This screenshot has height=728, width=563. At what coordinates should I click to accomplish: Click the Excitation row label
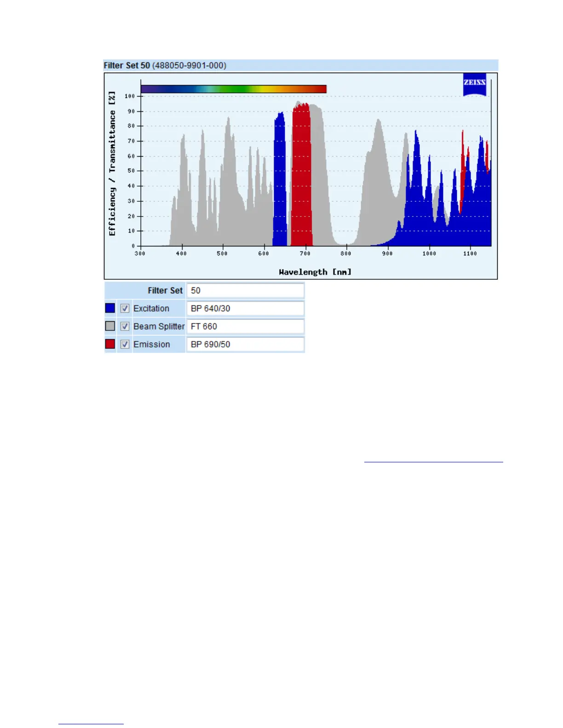point(151,308)
